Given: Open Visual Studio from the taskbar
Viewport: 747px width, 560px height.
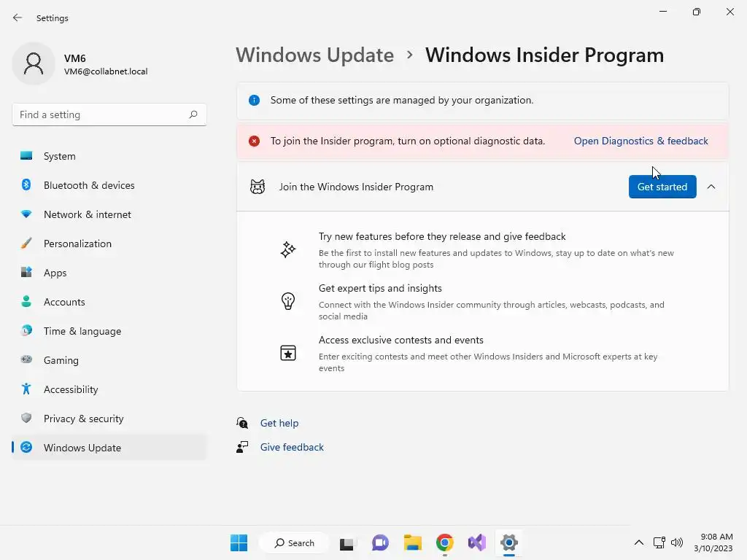Looking at the screenshot, I should pos(477,542).
